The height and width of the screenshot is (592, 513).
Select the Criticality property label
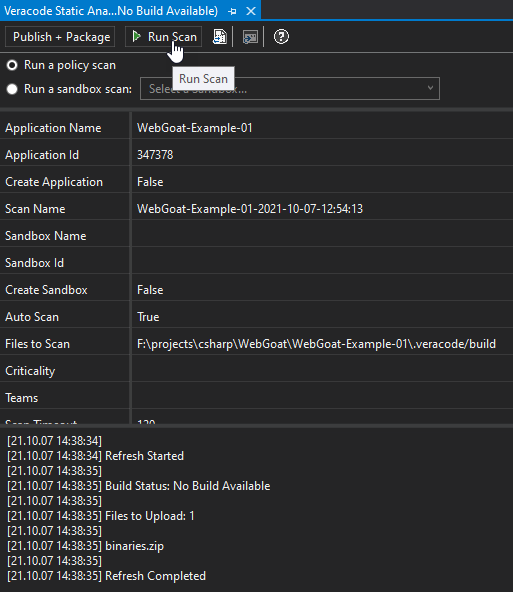pyautogui.click(x=30, y=371)
